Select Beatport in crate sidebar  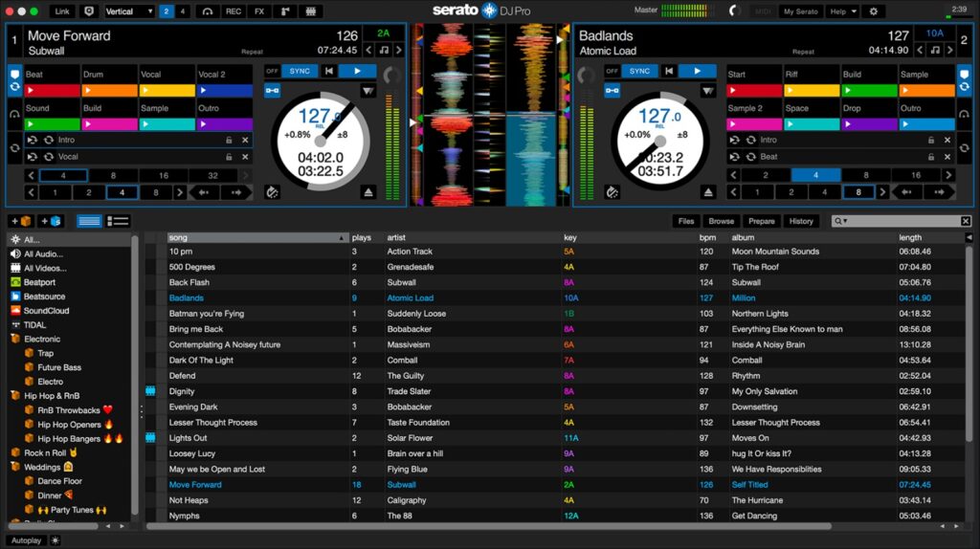39,282
